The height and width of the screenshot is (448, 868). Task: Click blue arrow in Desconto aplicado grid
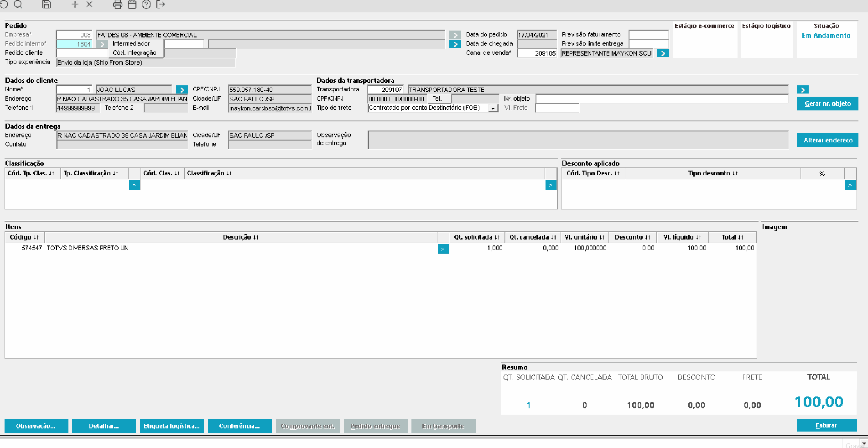pos(850,185)
